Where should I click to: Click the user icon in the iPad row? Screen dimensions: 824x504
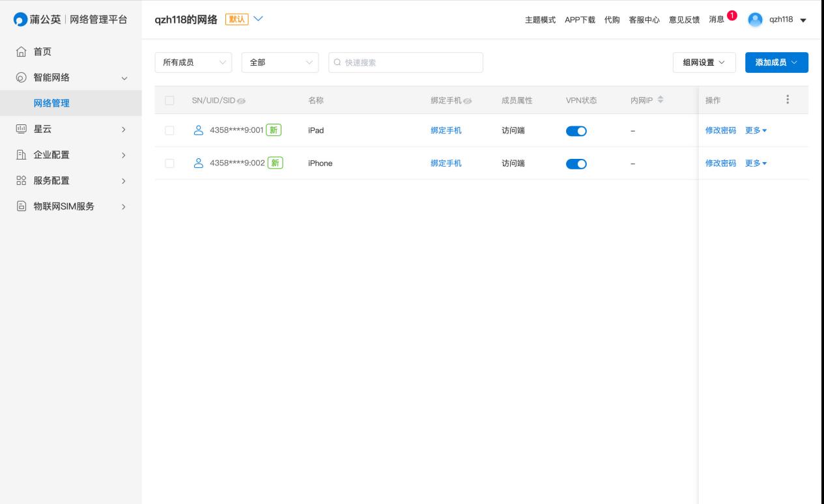pyautogui.click(x=199, y=130)
